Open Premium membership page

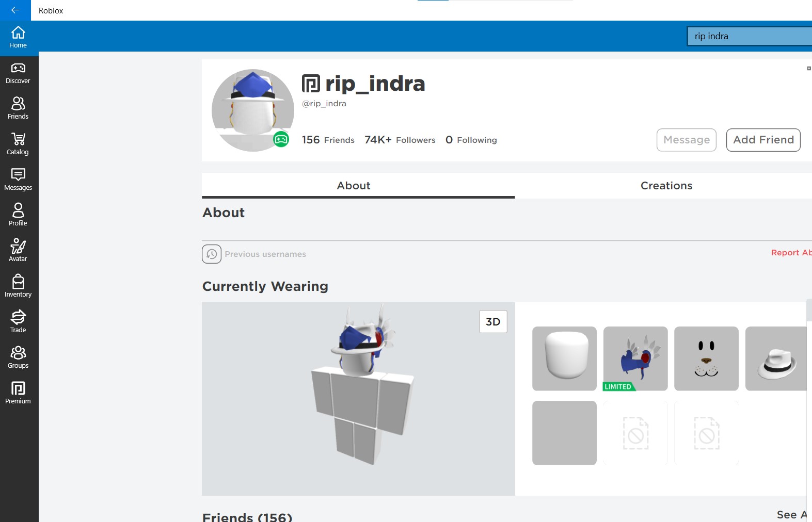pyautogui.click(x=18, y=393)
